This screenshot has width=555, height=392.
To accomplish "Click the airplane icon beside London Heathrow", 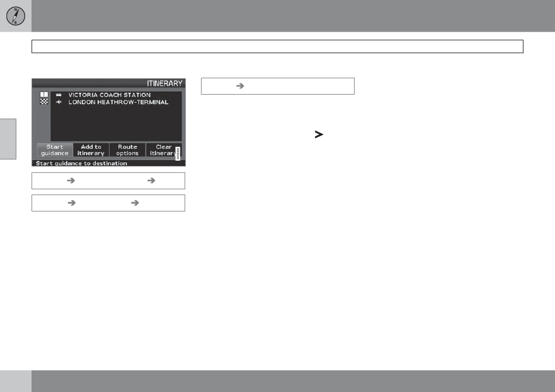I will click(x=59, y=102).
